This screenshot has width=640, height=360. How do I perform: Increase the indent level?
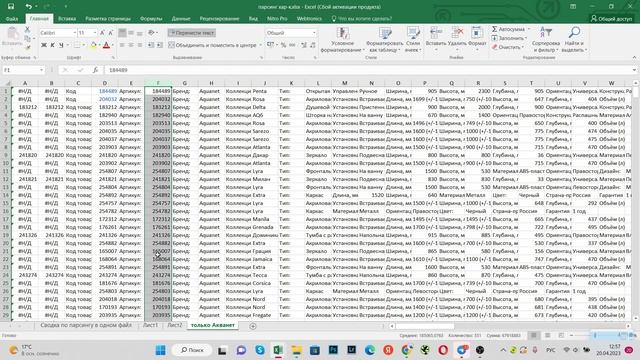(160, 45)
